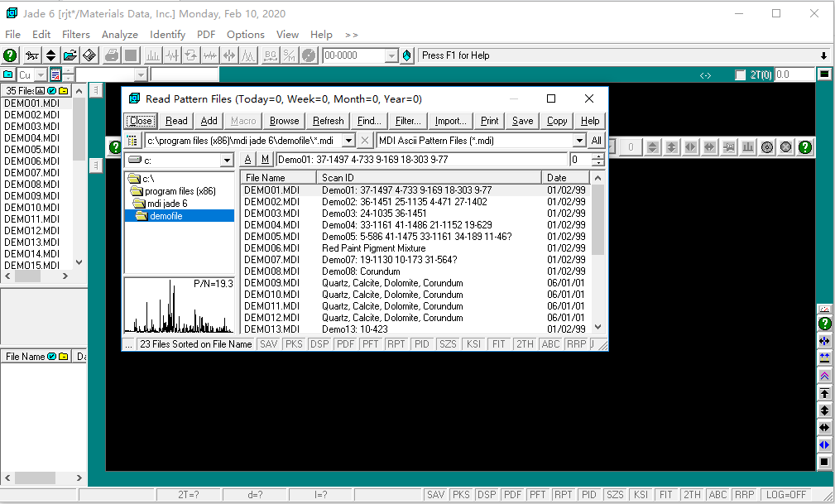
Task: Open the Identify menu
Action: coord(168,35)
